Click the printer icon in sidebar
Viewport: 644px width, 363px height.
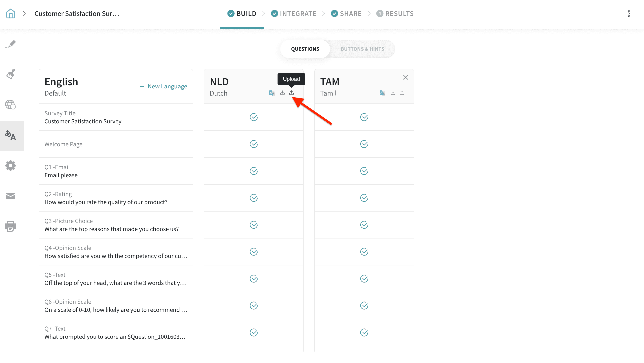click(11, 226)
